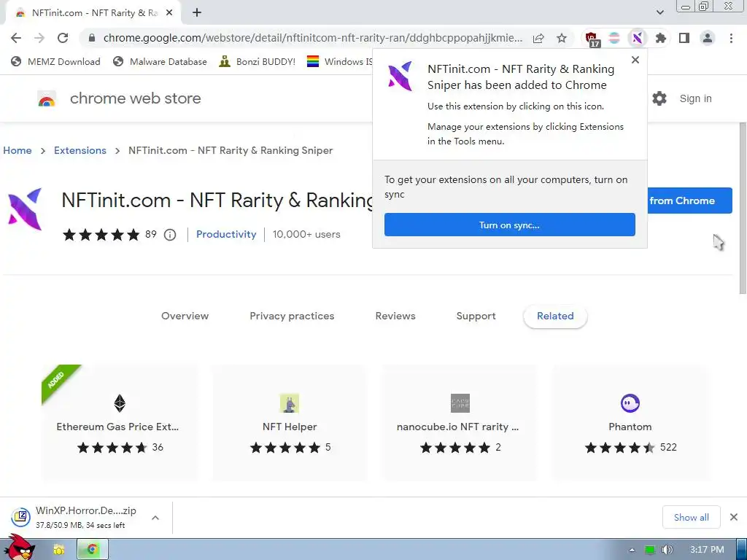Close the downloads bar
Viewport: 747px width, 560px height.
click(x=734, y=517)
